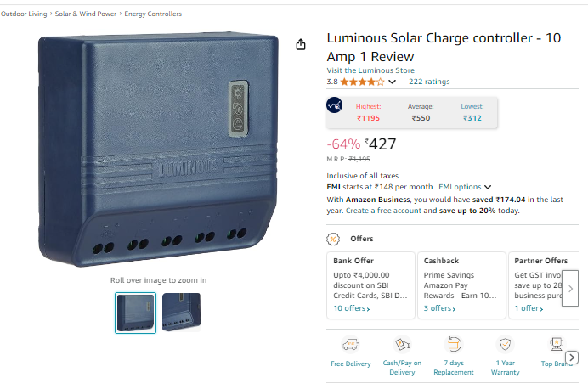
Task: Select the Cash/Pay on Delivery icon
Action: click(x=402, y=344)
